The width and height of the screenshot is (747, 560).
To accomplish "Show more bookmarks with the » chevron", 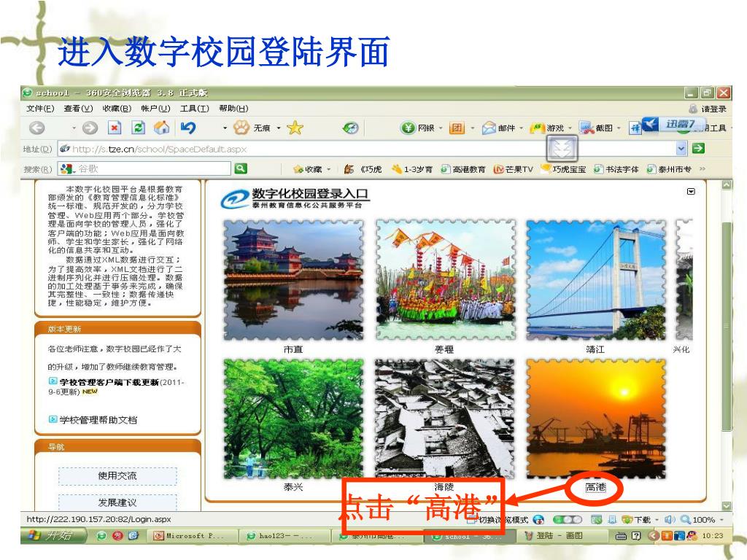I will (703, 168).
